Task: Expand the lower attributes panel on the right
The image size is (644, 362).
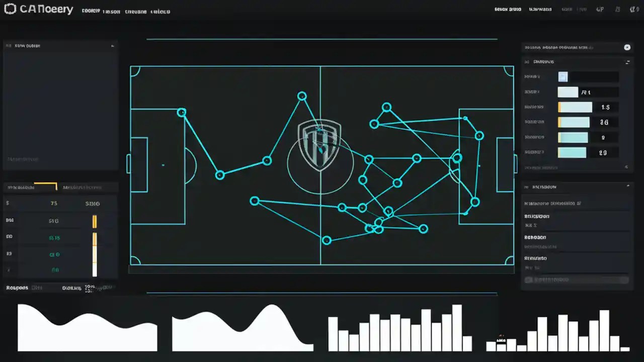Action: click(627, 187)
